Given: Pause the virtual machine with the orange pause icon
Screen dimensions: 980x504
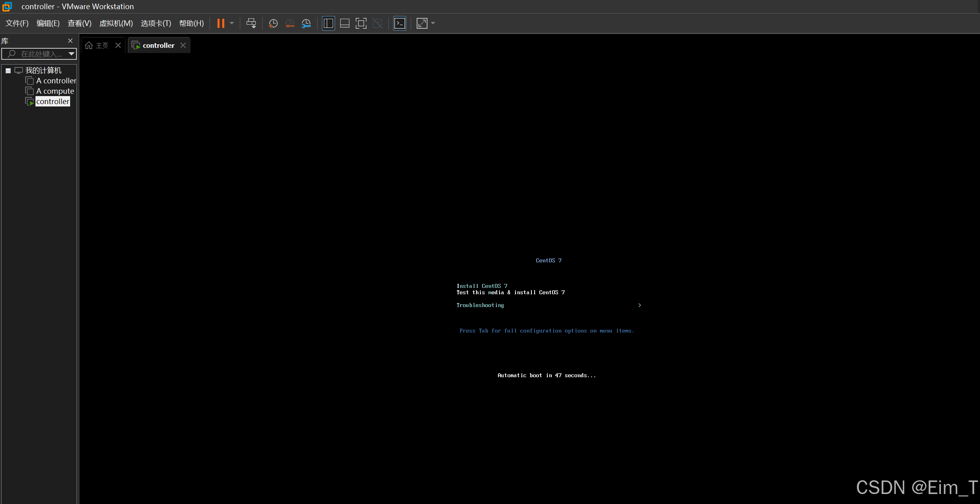Looking at the screenshot, I should [221, 24].
